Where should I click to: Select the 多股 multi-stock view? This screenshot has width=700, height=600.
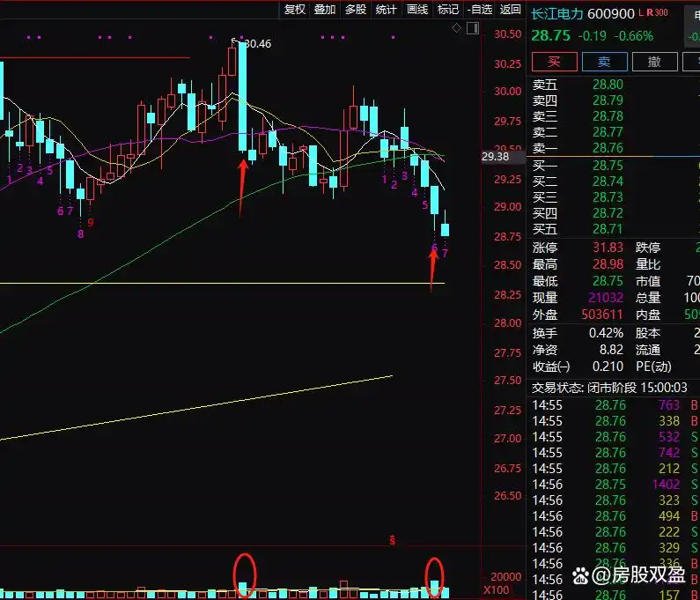pos(355,10)
